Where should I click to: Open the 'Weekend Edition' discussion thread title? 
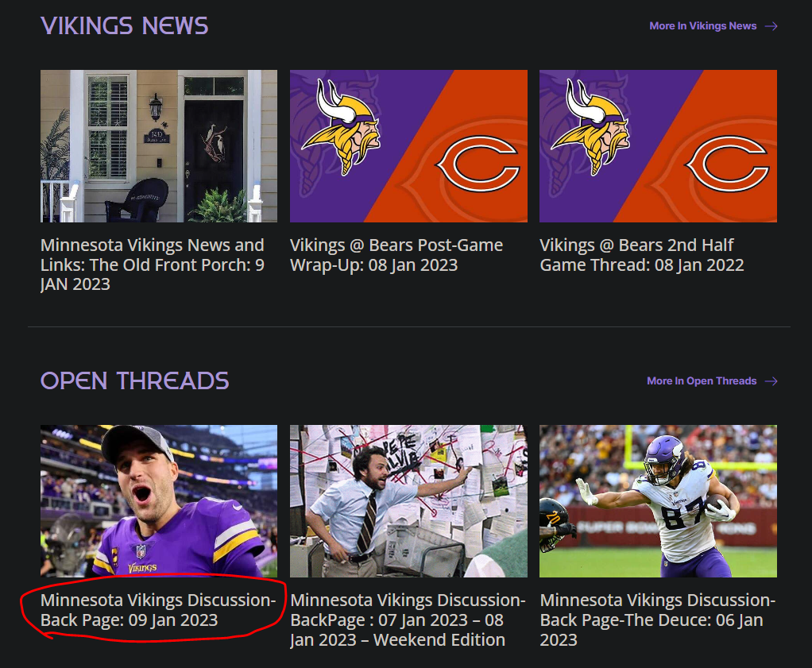[x=407, y=620]
